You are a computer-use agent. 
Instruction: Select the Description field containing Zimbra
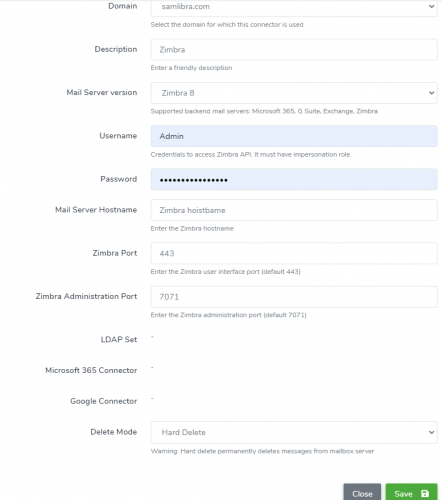pyautogui.click(x=294, y=50)
